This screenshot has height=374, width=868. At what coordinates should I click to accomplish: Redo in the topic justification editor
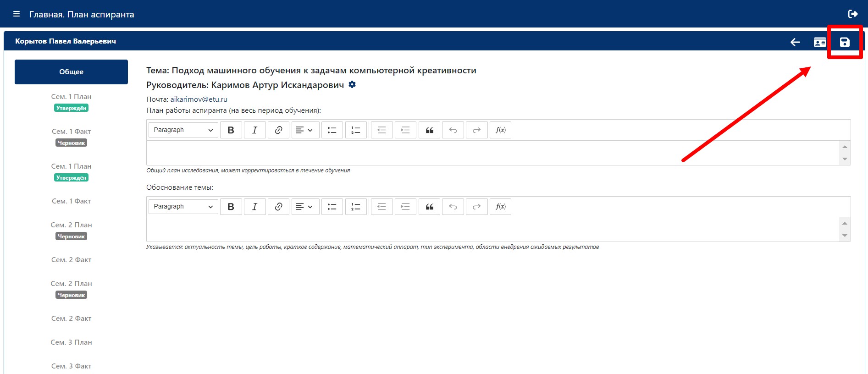(x=477, y=207)
